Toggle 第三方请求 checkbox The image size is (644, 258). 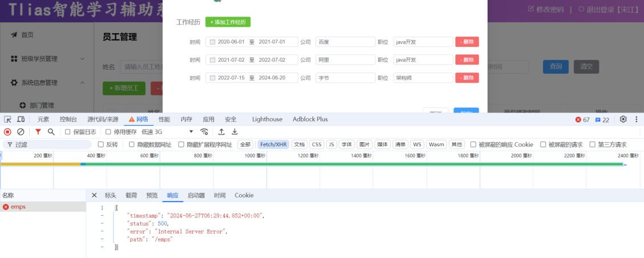(x=592, y=144)
